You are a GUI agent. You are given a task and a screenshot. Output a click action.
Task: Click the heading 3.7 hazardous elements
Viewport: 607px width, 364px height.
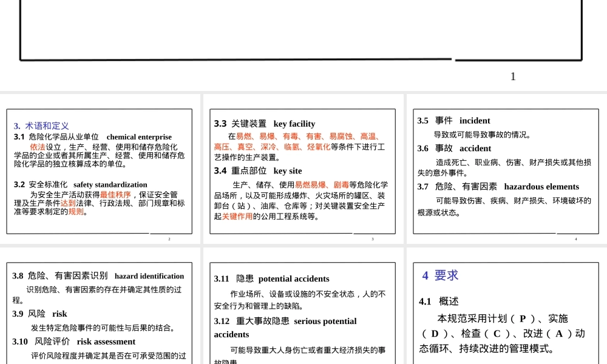coord(498,186)
